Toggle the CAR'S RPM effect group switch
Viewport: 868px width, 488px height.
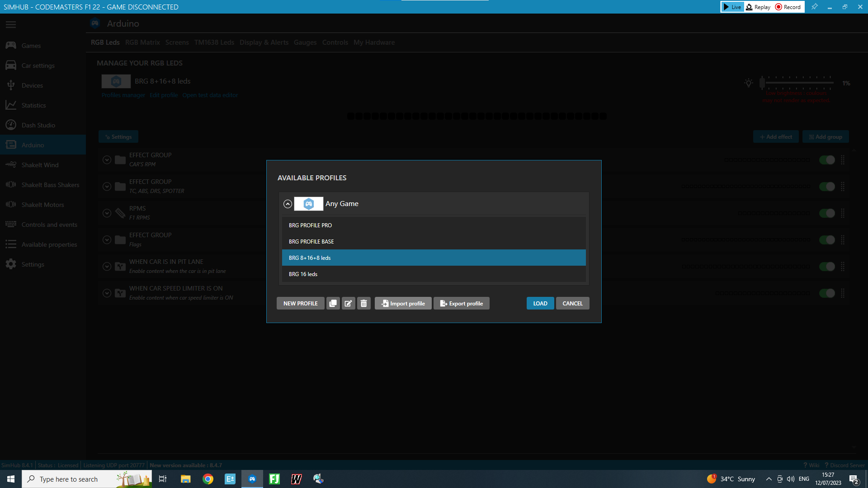[x=827, y=160]
